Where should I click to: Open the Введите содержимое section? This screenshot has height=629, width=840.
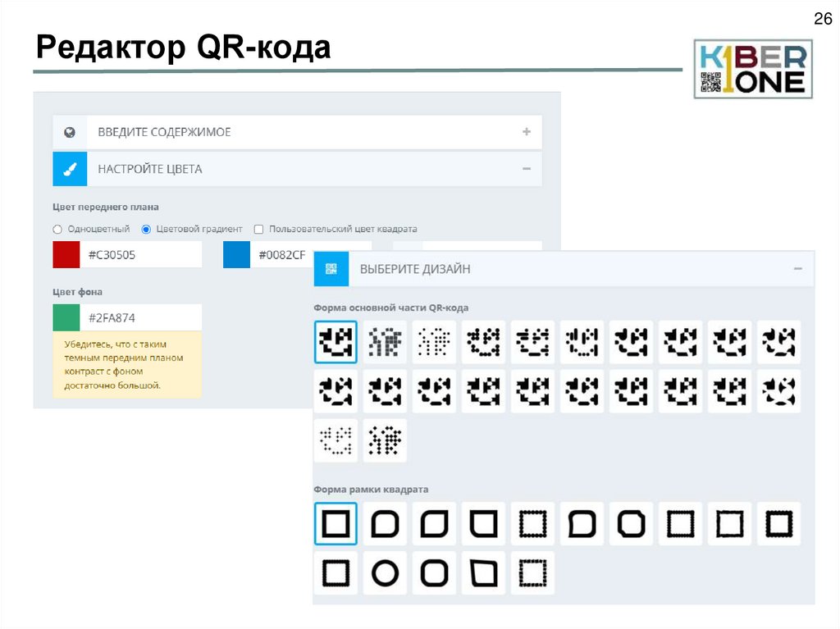tap(297, 132)
